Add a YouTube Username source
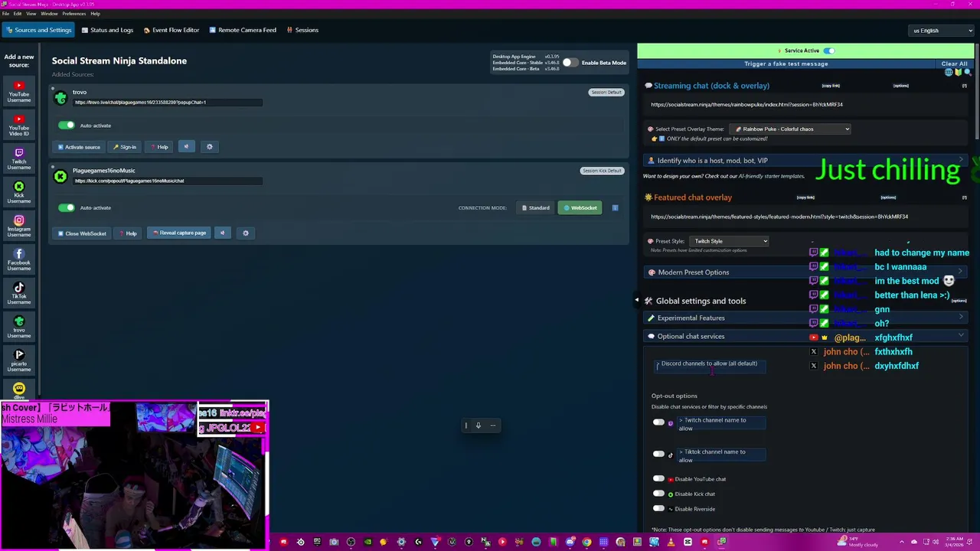The width and height of the screenshot is (980, 551). pyautogui.click(x=19, y=92)
